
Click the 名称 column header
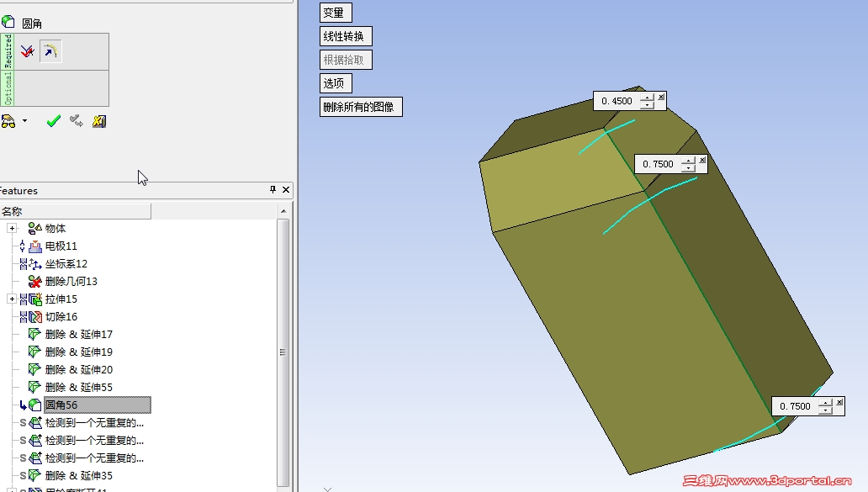76,211
